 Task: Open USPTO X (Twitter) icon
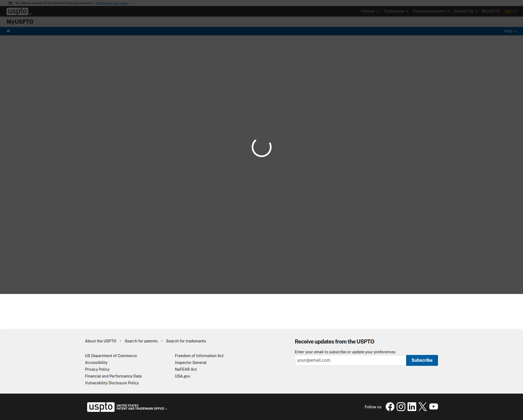[x=422, y=407]
